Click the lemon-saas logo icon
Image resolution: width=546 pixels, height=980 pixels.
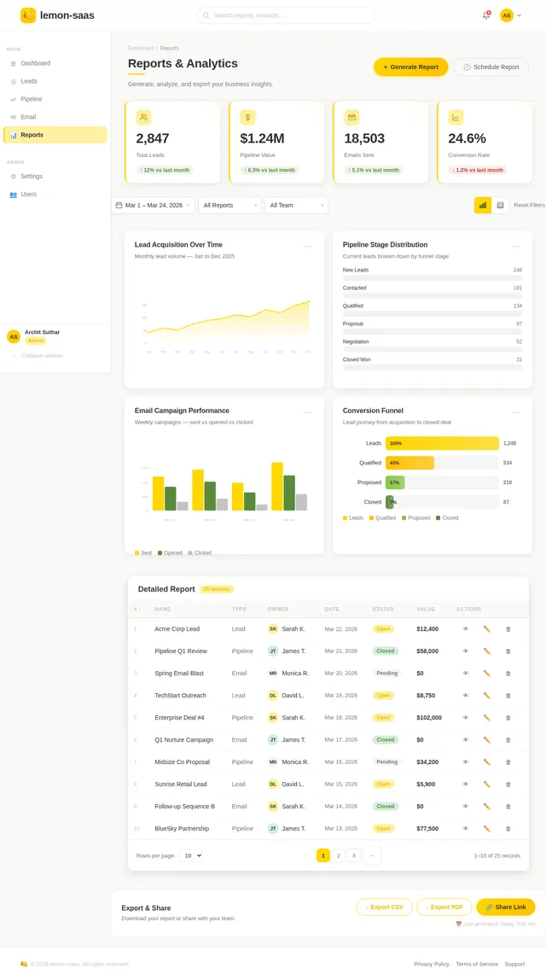click(28, 15)
